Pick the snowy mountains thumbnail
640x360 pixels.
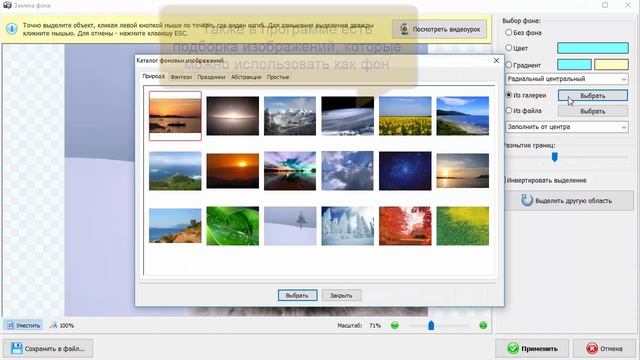[x=290, y=116]
